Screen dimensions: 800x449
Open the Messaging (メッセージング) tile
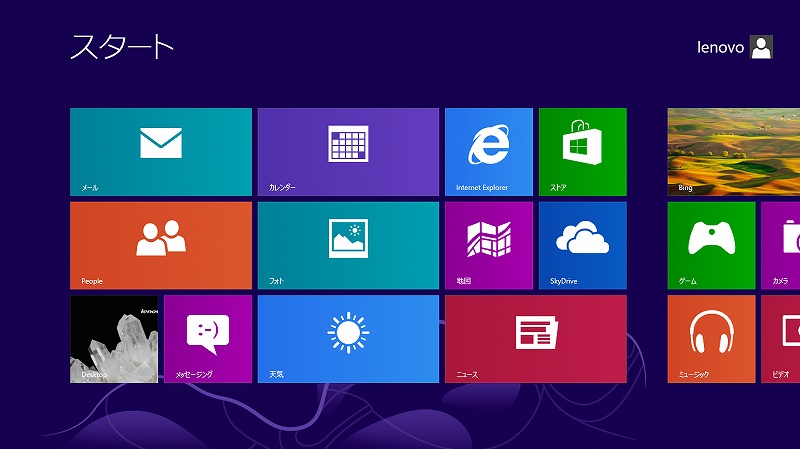(x=208, y=339)
